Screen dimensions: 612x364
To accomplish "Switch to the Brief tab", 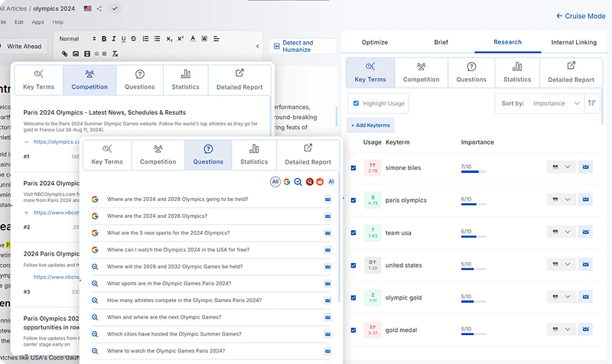I will (x=441, y=42).
